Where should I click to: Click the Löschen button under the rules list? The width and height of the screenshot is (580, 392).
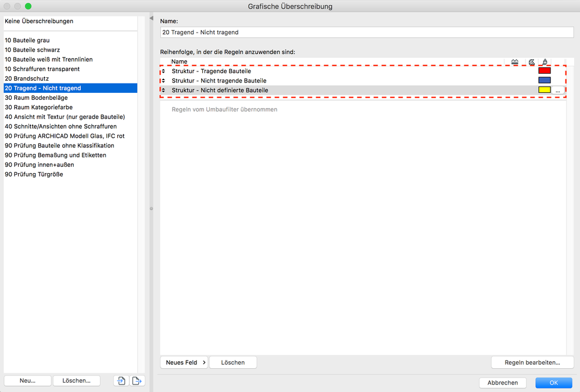[233, 362]
